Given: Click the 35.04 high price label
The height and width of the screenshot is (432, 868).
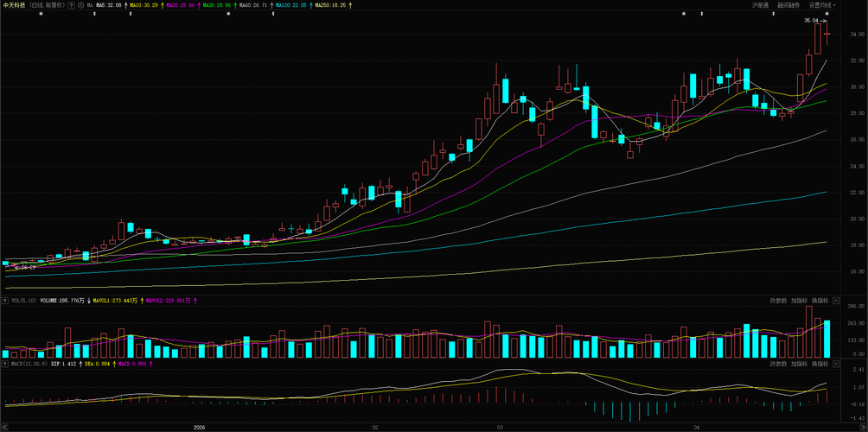Looking at the screenshot, I should pyautogui.click(x=811, y=21).
